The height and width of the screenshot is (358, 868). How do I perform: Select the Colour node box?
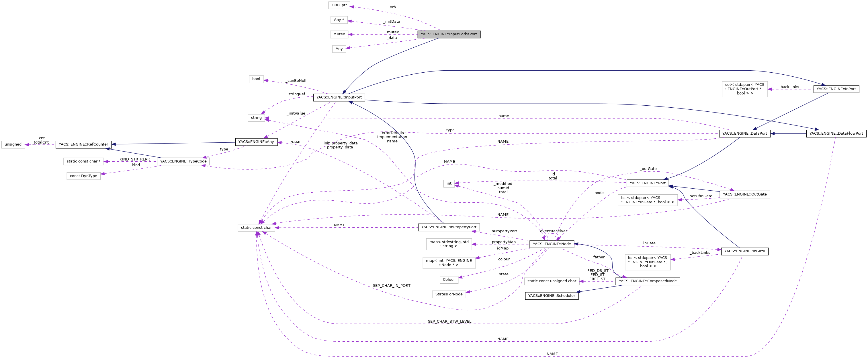(x=449, y=279)
